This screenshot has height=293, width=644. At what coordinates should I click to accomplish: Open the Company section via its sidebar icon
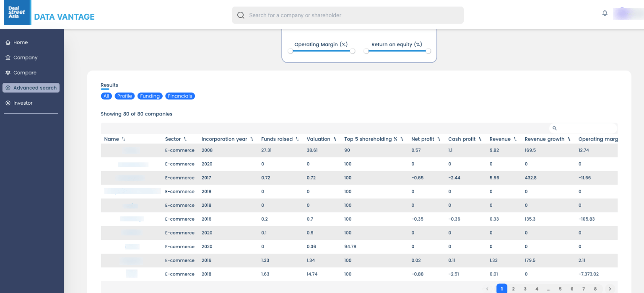(8, 57)
